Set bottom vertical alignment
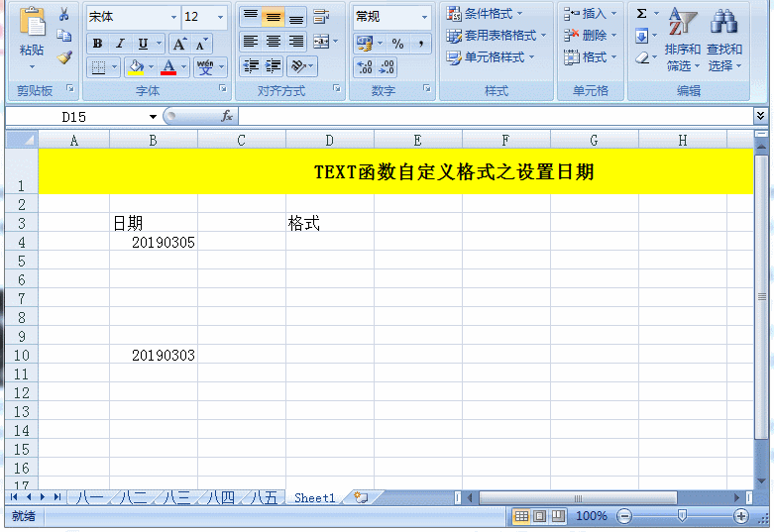Viewport: 774px width, 532px height. 295,17
